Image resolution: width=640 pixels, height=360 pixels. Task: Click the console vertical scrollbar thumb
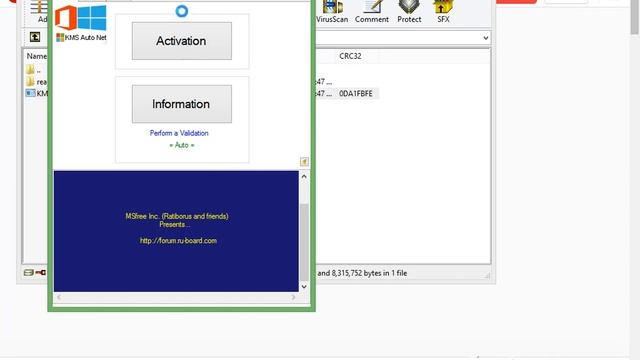click(304, 242)
